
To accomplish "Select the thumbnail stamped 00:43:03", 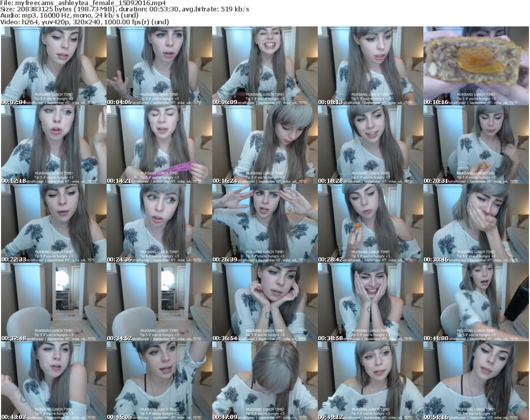I will (54, 381).
